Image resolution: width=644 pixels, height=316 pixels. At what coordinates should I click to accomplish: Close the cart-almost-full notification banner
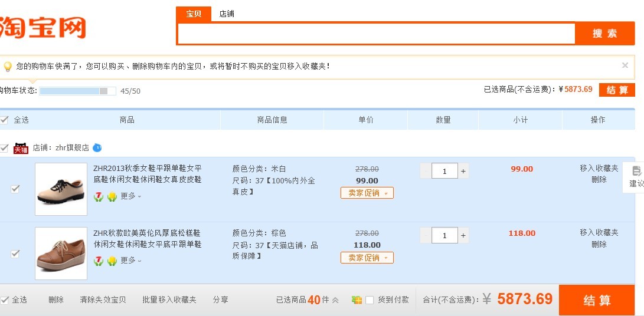coord(625,65)
